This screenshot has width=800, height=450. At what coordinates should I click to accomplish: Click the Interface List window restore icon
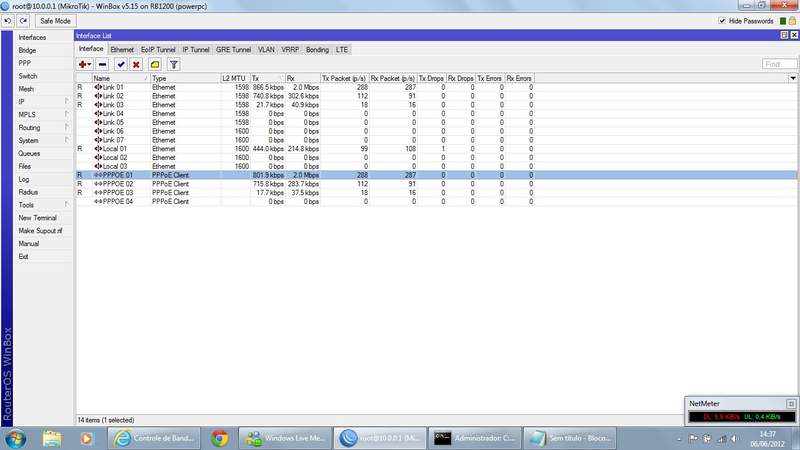point(784,35)
